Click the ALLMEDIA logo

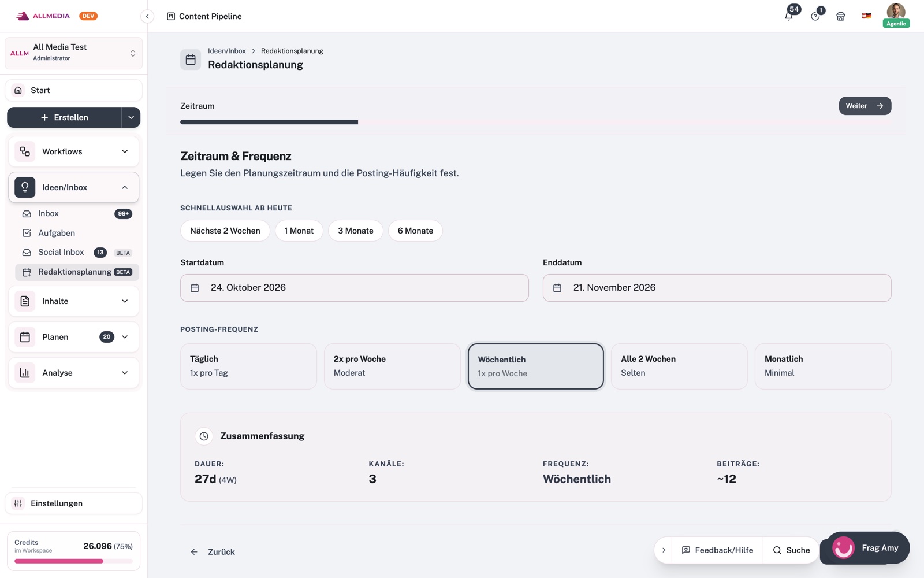tap(43, 16)
